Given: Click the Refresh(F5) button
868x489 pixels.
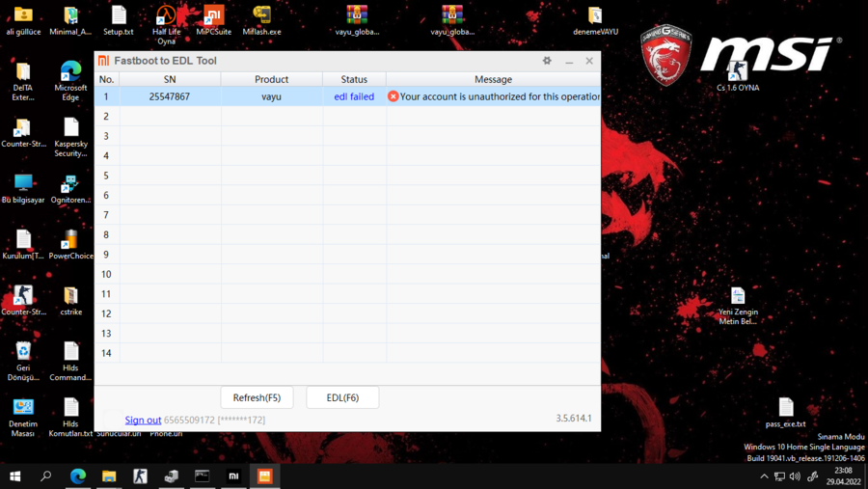Looking at the screenshot, I should click(x=257, y=397).
